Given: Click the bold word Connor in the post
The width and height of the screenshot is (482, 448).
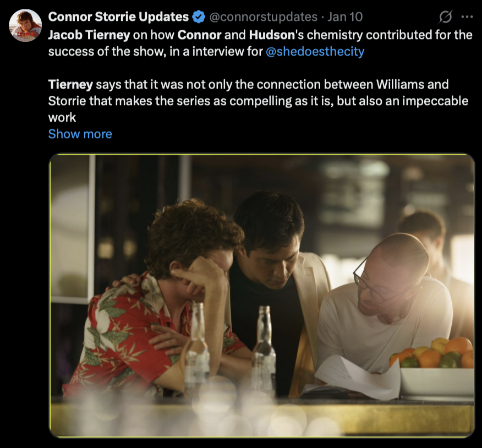Looking at the screenshot, I should pyautogui.click(x=199, y=35).
